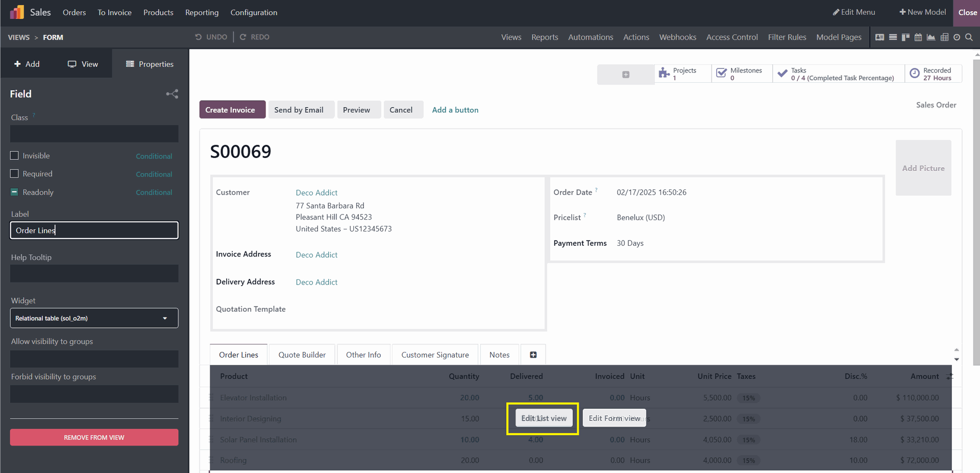Open the Reporting menu
Image resolution: width=980 pixels, height=473 pixels.
(x=202, y=12)
